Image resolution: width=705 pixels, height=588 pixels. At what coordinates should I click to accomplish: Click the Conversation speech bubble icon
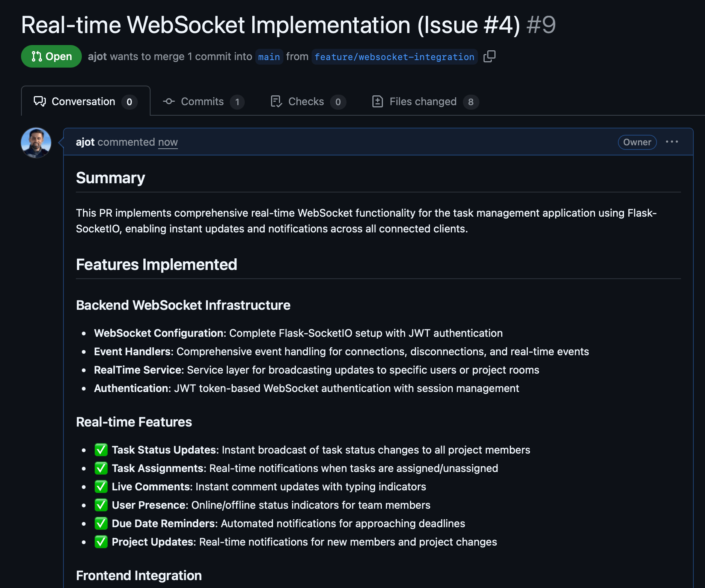click(40, 101)
